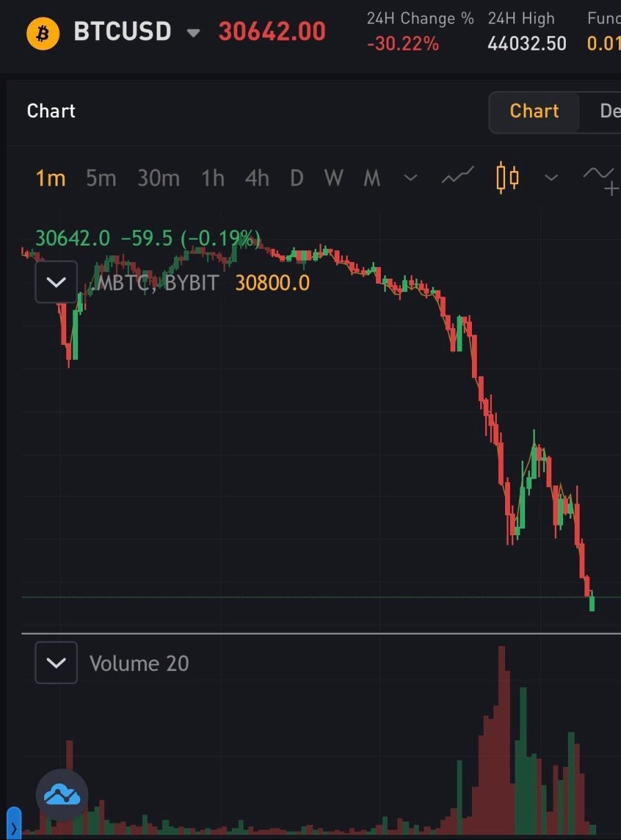Select the 1m timeframe
Viewport: 621px width, 840px height.
[x=50, y=179]
